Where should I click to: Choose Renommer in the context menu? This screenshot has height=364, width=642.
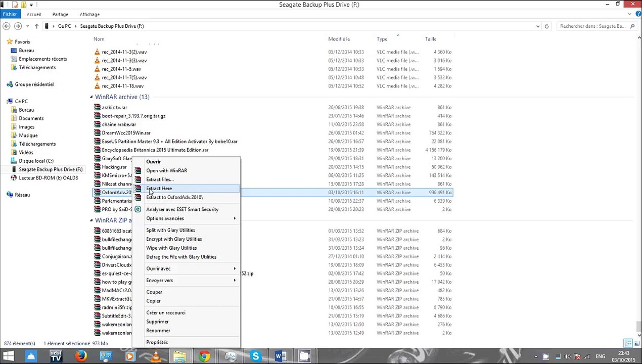pyautogui.click(x=187, y=331)
